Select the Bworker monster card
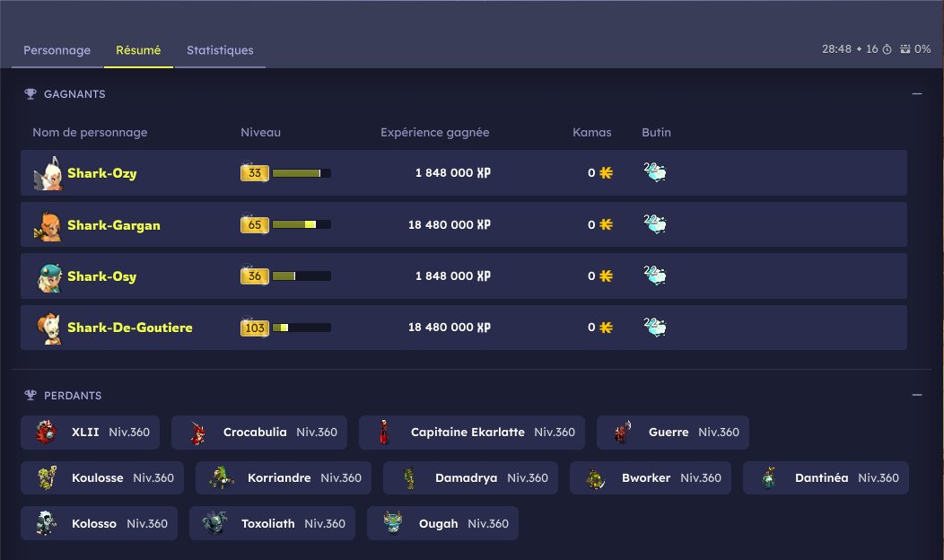The height and width of the screenshot is (560, 944). tap(651, 478)
